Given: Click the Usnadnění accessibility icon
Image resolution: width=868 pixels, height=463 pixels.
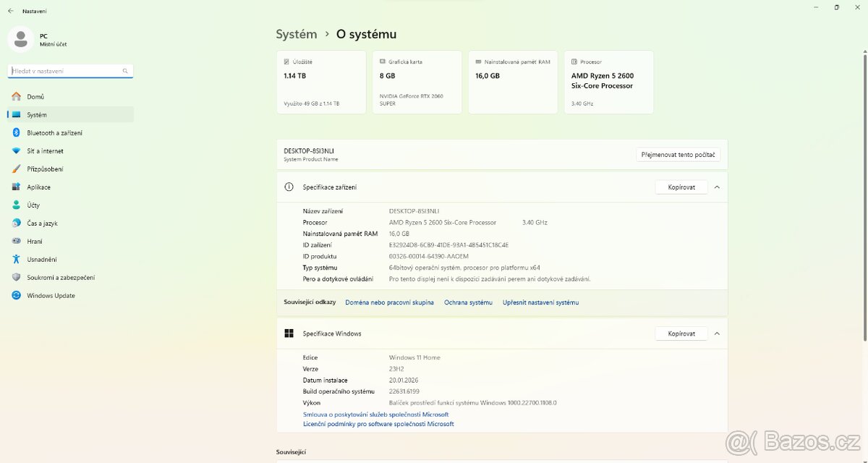Looking at the screenshot, I should pos(16,259).
